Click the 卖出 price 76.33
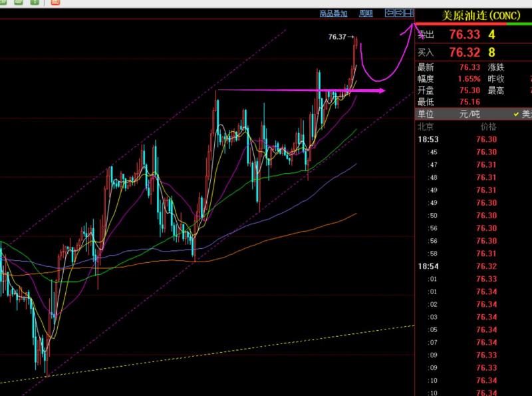 tap(464, 35)
